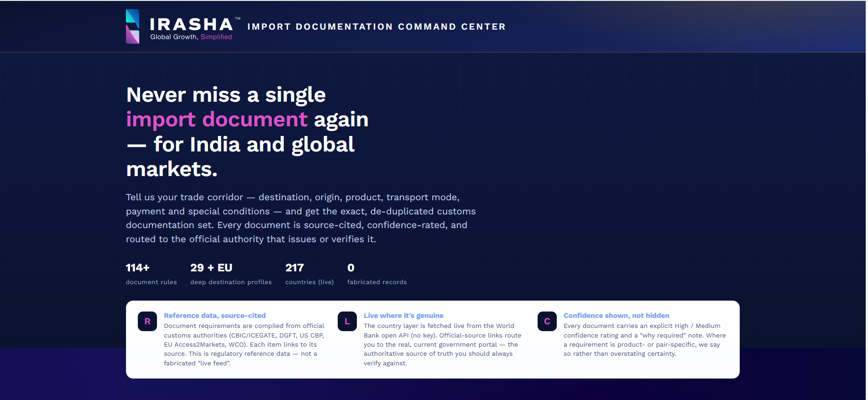Click the IRASHA wordmark in the header
The image size is (868, 400).
pyautogui.click(x=192, y=24)
